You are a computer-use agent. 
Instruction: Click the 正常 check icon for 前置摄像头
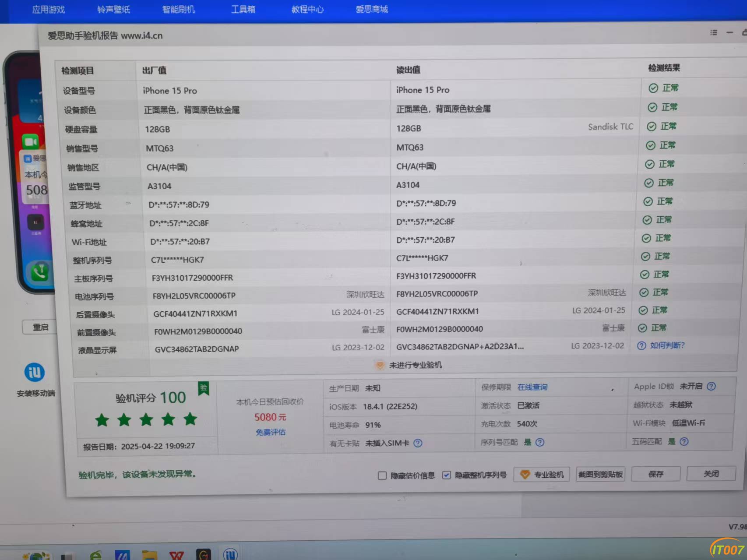point(642,328)
